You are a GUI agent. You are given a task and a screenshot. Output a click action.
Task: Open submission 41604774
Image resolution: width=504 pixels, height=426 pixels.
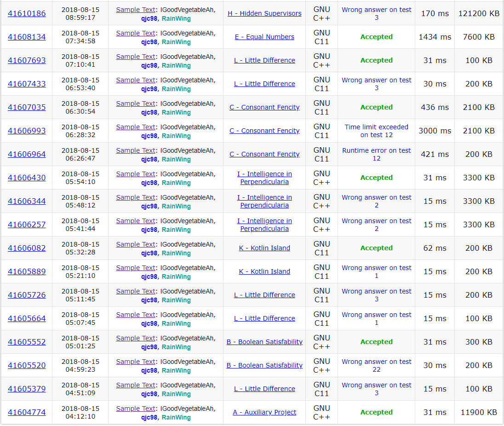[x=27, y=412]
